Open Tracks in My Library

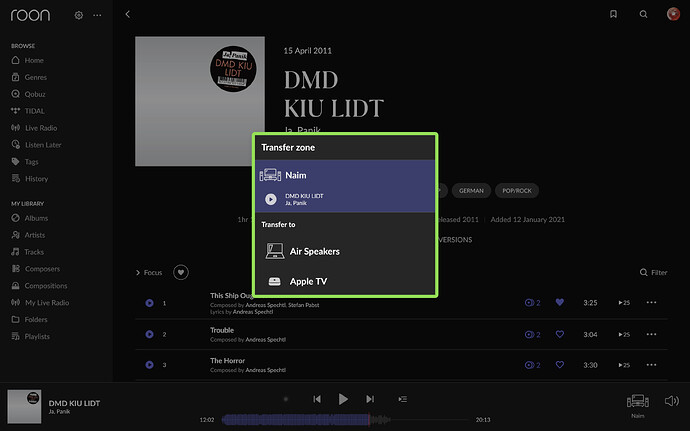pyautogui.click(x=28, y=252)
